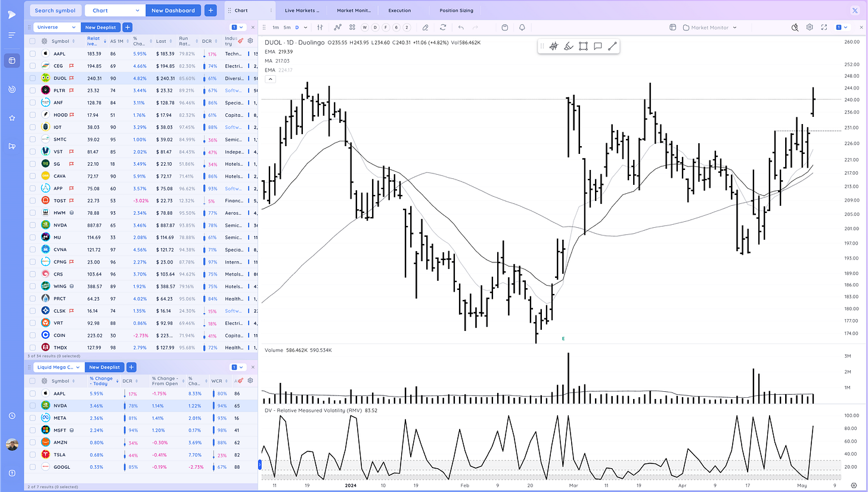Open the indicators line icon in chart toolbar

point(338,27)
